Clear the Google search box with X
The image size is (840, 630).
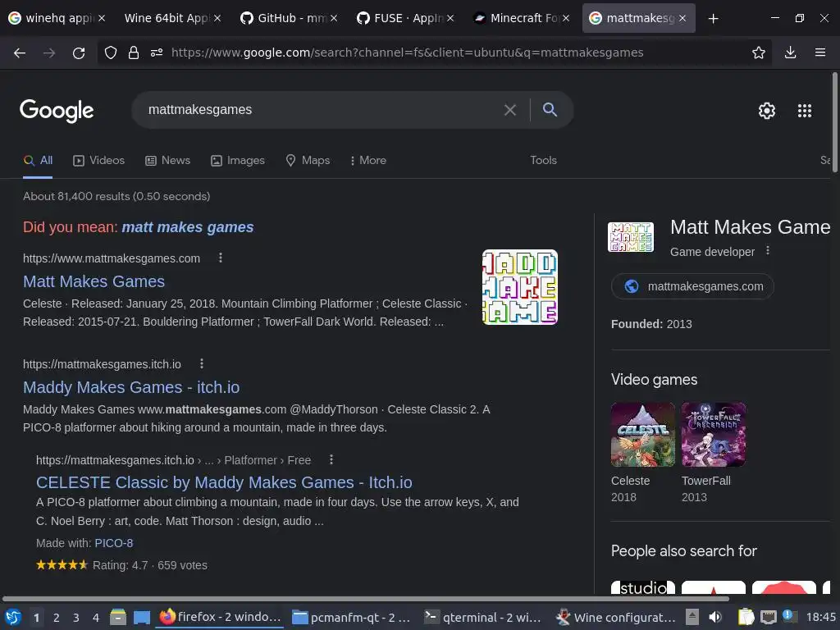pyautogui.click(x=510, y=110)
